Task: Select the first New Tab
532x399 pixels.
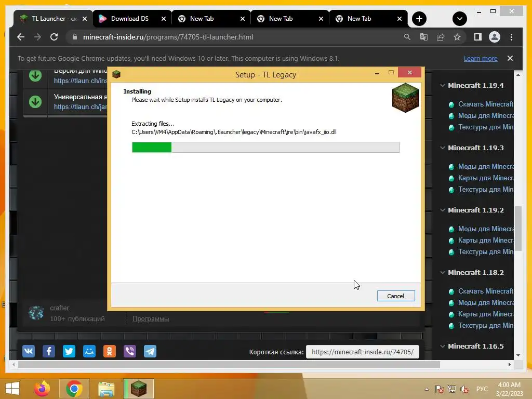Action: [210, 19]
